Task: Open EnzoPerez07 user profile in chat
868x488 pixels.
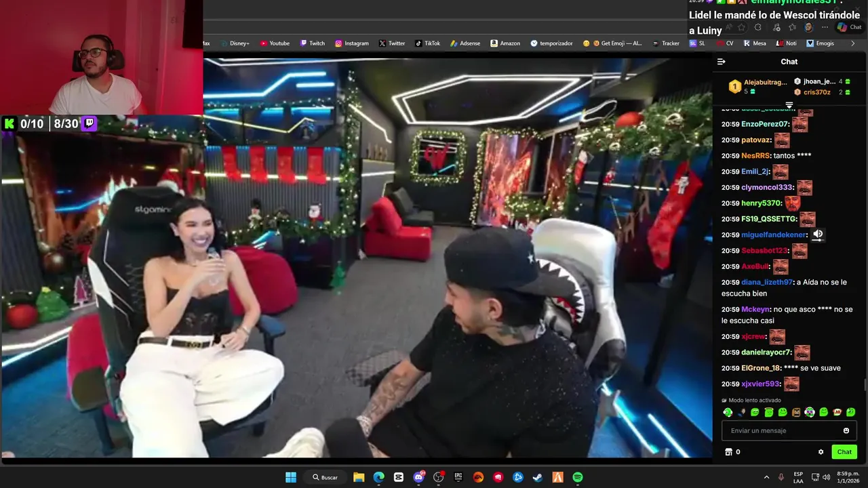Action: 765,124
